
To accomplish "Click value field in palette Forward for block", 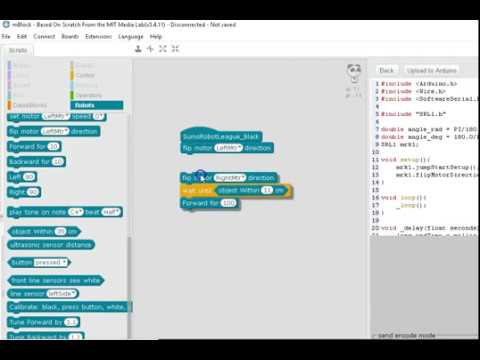I will 53,146.
